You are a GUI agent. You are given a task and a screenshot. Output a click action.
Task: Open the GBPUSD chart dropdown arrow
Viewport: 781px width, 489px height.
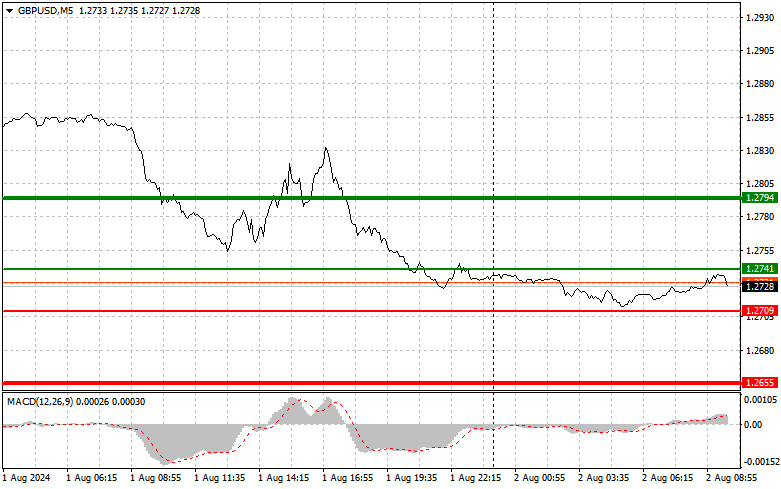point(9,10)
